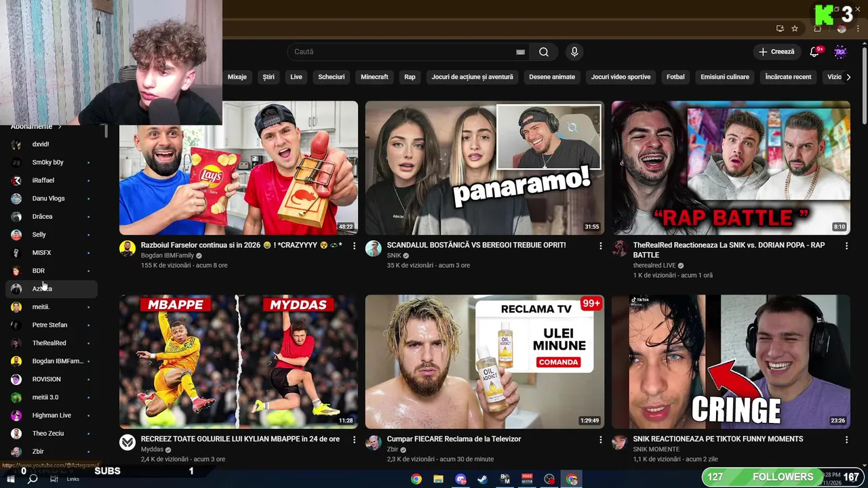Open Theo Zeciu subscription in sidebar
Image resolution: width=868 pixels, height=488 pixels.
pyautogui.click(x=52, y=434)
